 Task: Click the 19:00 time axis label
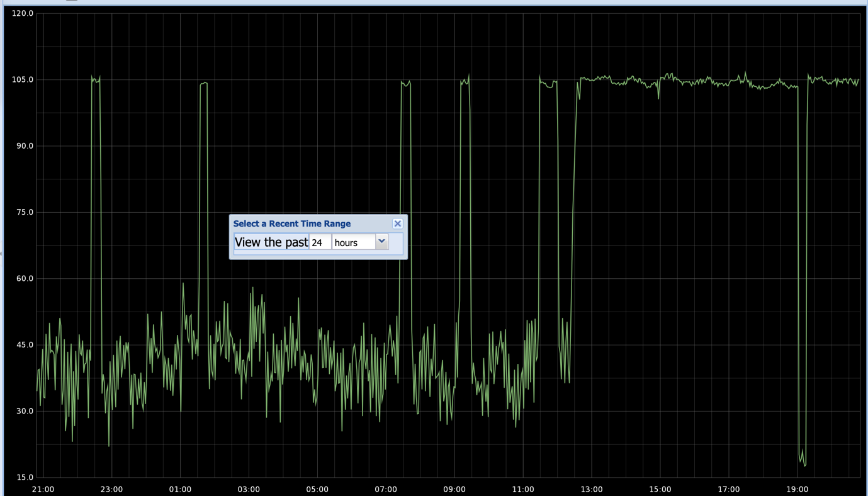(x=798, y=489)
